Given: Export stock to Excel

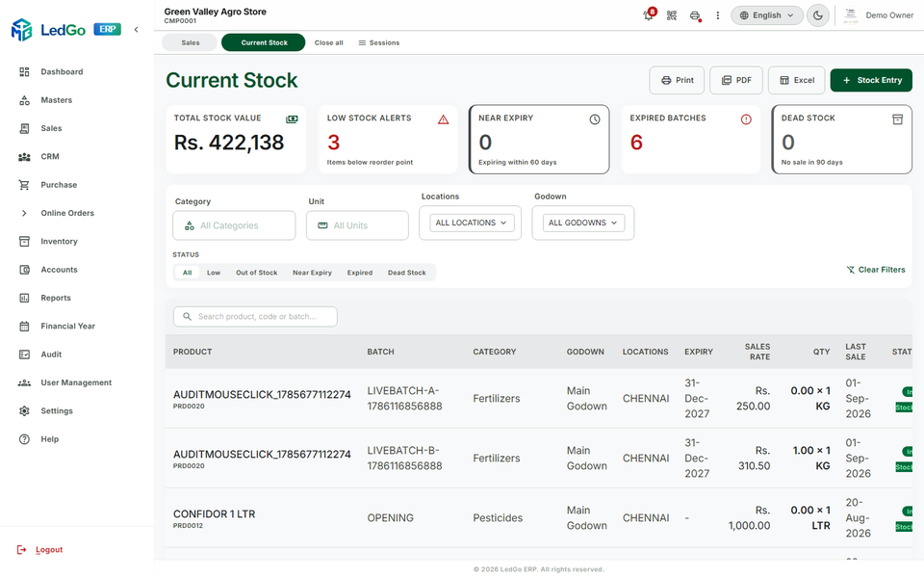Looking at the screenshot, I should [x=796, y=80].
